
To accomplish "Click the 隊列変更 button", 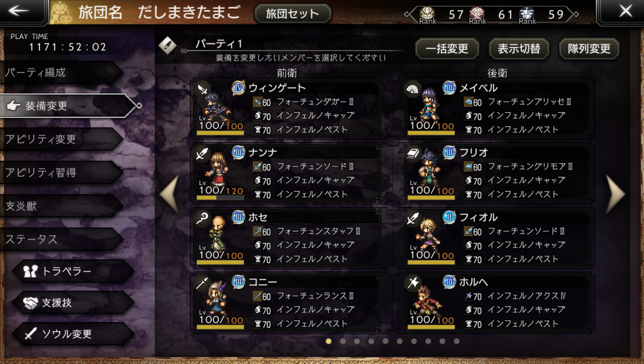I will [589, 49].
